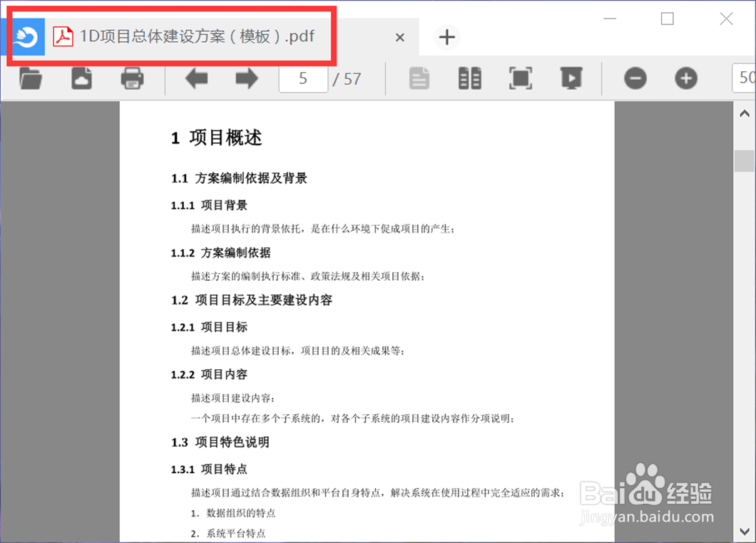Click the up arrow on the scrollbar
The width and height of the screenshot is (756, 543).
click(745, 113)
